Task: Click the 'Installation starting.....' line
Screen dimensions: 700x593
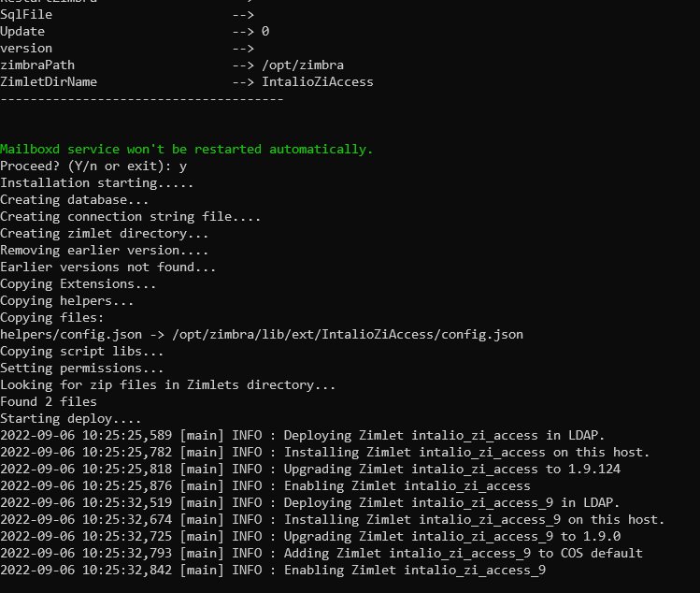Action: pyautogui.click(x=96, y=183)
